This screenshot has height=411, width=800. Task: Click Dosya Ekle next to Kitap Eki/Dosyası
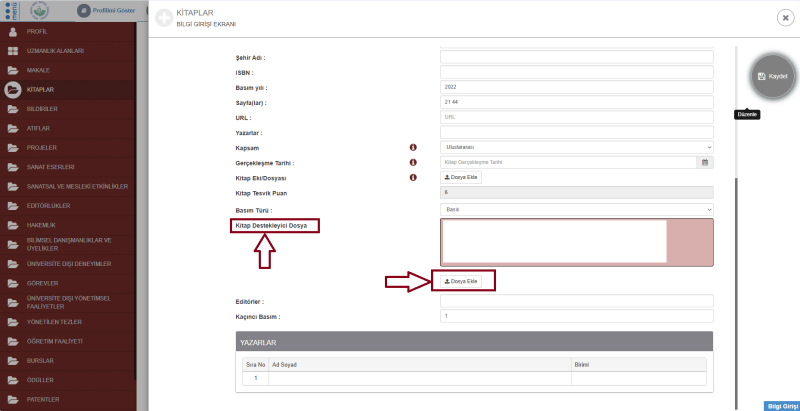click(462, 177)
